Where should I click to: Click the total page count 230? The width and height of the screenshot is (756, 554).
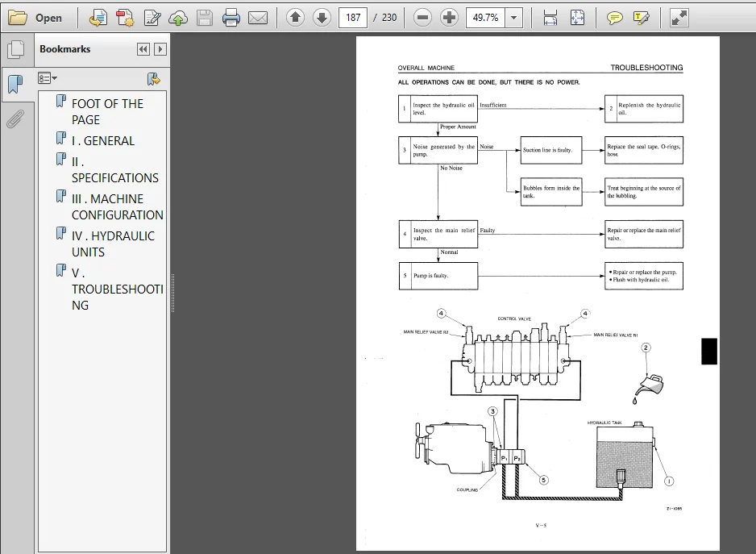coord(389,18)
